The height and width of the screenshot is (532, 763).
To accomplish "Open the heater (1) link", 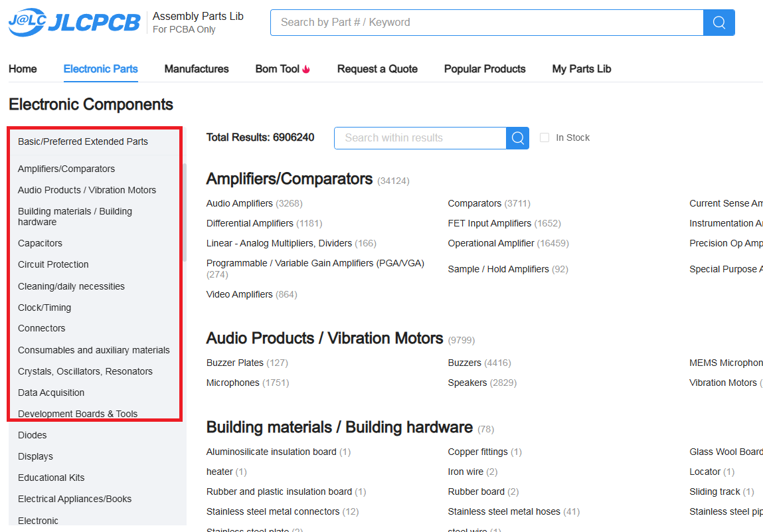I will pyautogui.click(x=226, y=472).
